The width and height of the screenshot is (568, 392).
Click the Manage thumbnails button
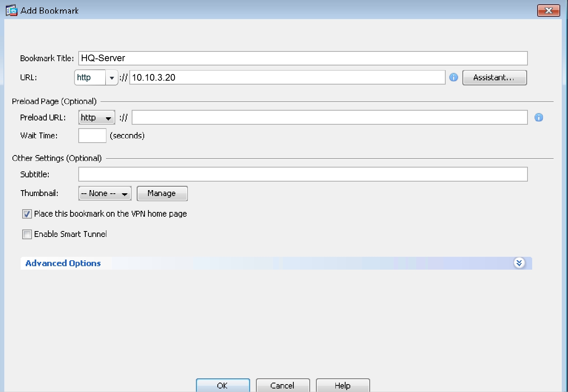pos(162,193)
